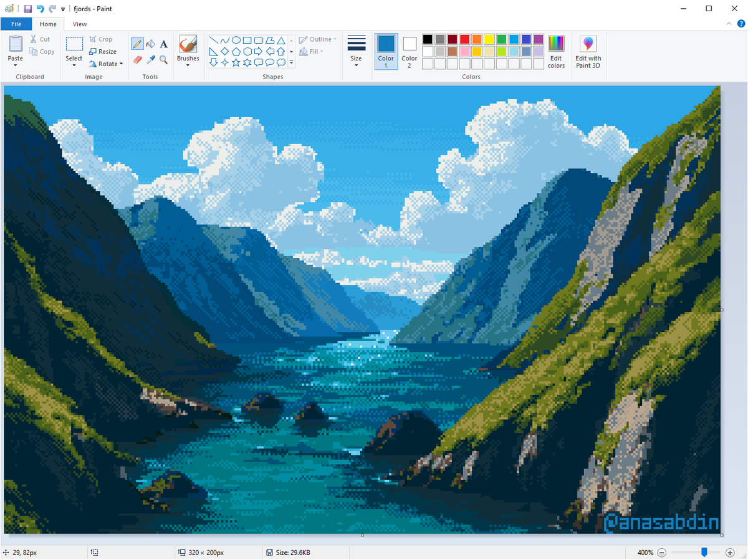Open the Outline dropdown
This screenshot has width=748, height=560.
(x=318, y=39)
